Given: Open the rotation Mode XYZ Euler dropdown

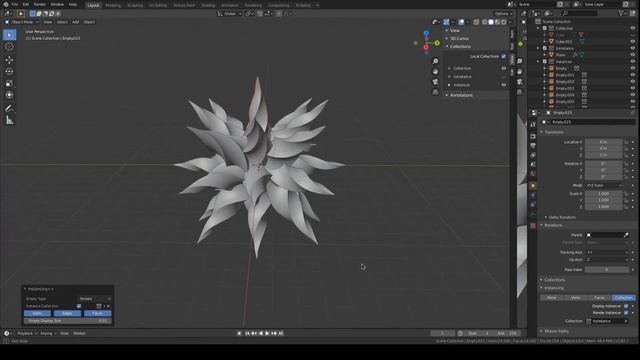Looking at the screenshot, I should pos(604,185).
